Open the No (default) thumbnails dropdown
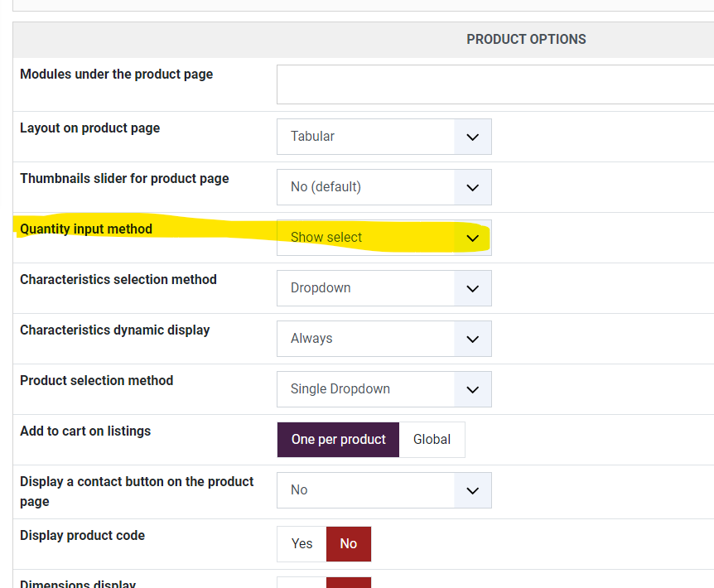Image resolution: width=714 pixels, height=588 pixels. pos(365,187)
